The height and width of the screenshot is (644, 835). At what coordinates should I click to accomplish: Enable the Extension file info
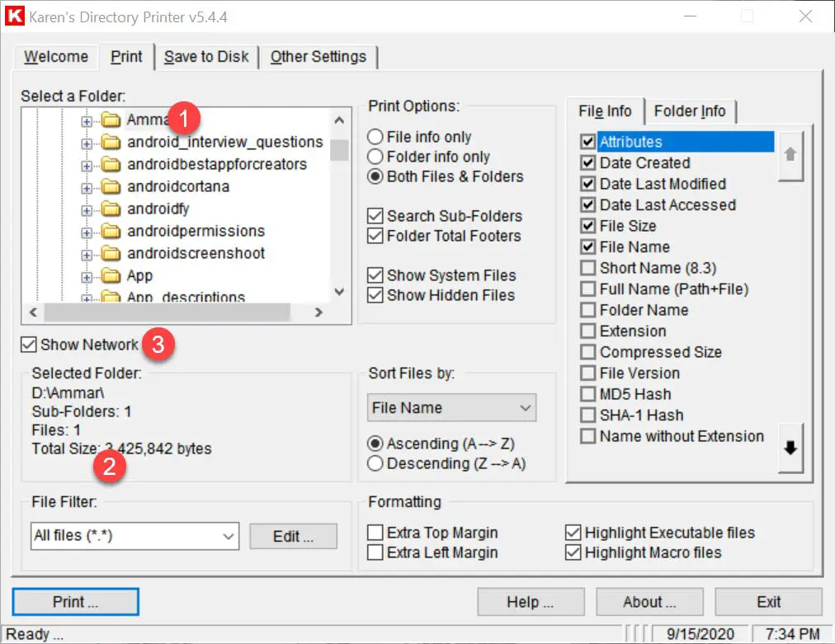tap(588, 331)
